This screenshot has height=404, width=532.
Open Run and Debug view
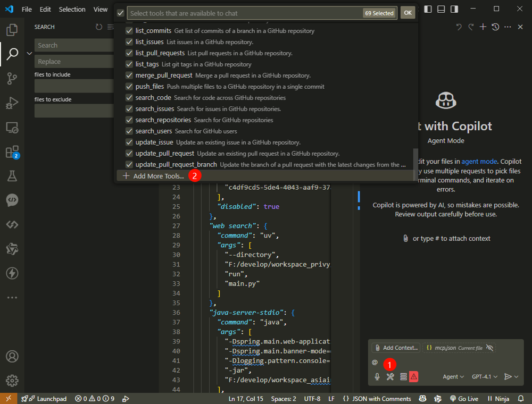pyautogui.click(x=12, y=103)
